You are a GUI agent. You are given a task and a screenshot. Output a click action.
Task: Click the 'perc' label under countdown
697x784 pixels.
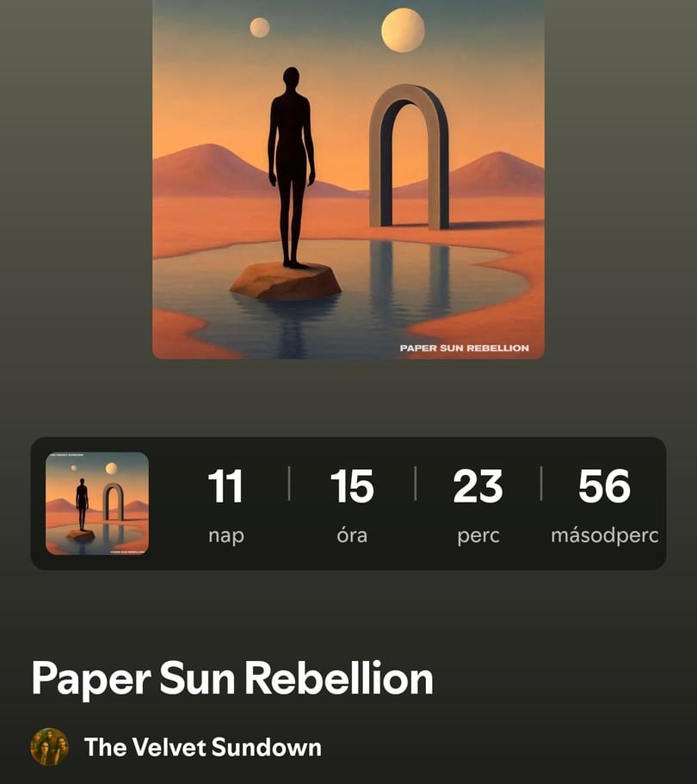pyautogui.click(x=478, y=535)
